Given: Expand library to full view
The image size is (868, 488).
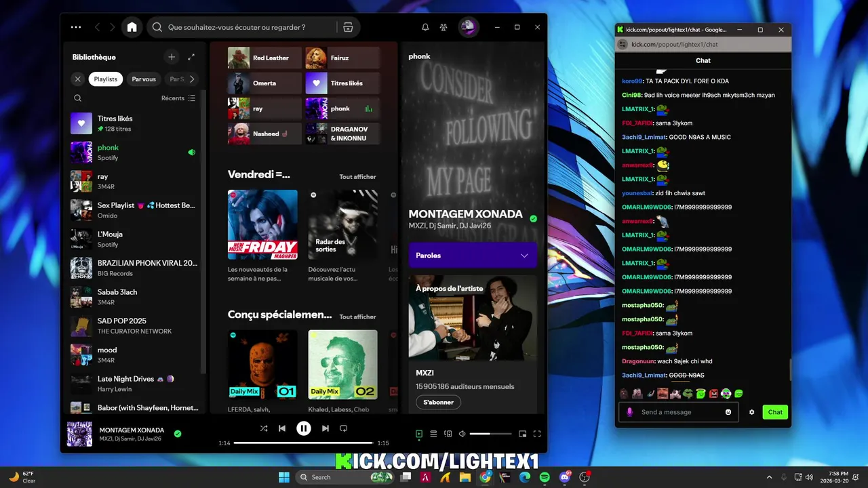Looking at the screenshot, I should tap(191, 57).
